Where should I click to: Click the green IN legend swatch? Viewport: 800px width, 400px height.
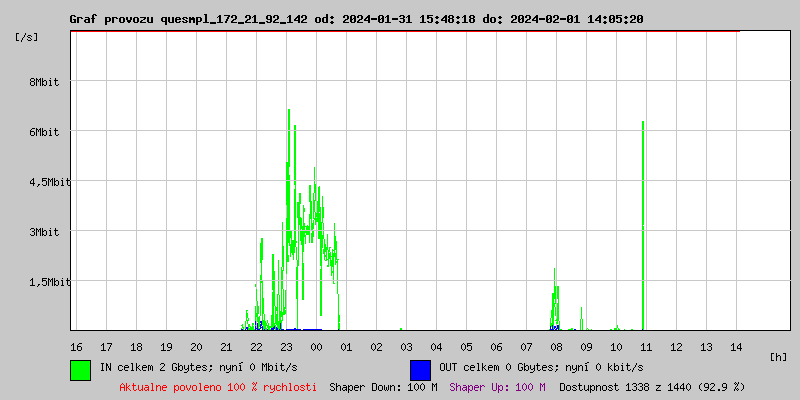click(80, 369)
